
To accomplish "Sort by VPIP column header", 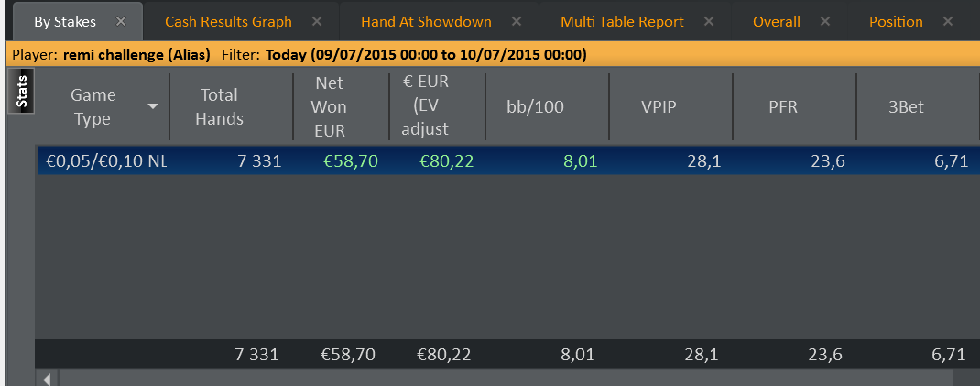I will pyautogui.click(x=659, y=107).
